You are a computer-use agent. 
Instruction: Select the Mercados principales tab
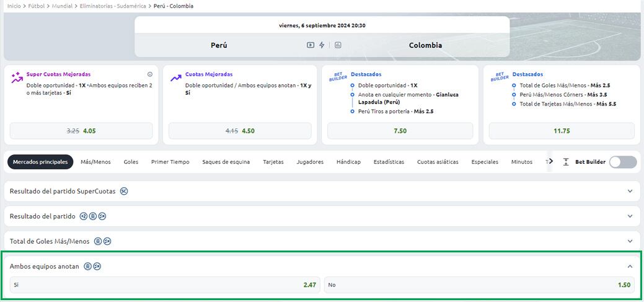[x=40, y=162]
